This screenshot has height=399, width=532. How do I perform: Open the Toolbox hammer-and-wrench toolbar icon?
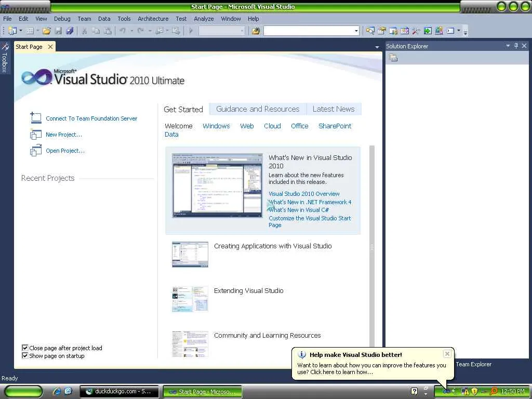coord(416,31)
